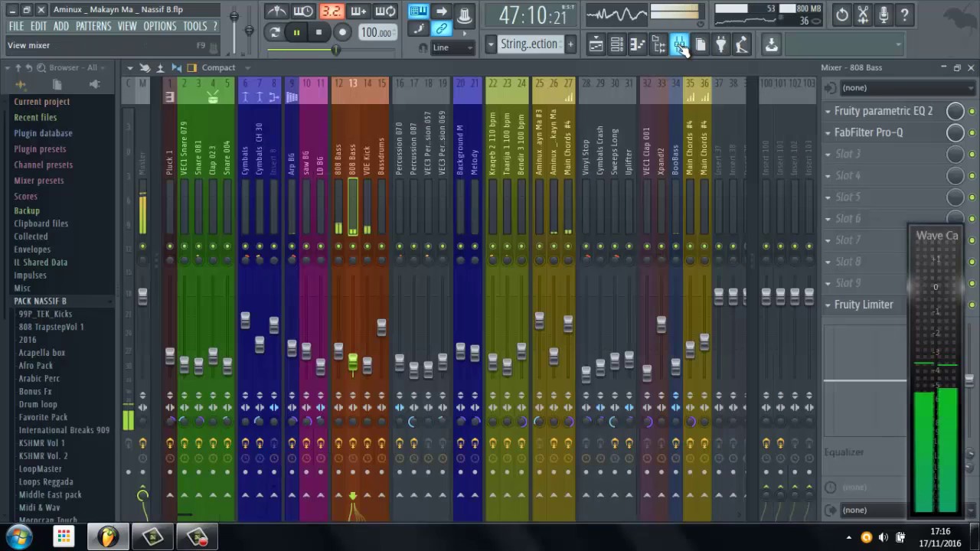Open the Mixer presets browser folder
980x551 pixels.
tap(38, 181)
